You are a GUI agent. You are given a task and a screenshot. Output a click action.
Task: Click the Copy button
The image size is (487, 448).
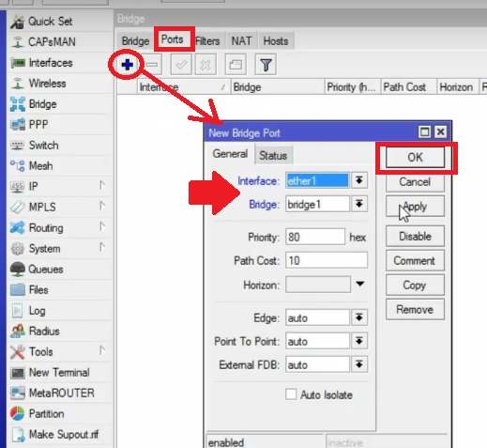(415, 286)
